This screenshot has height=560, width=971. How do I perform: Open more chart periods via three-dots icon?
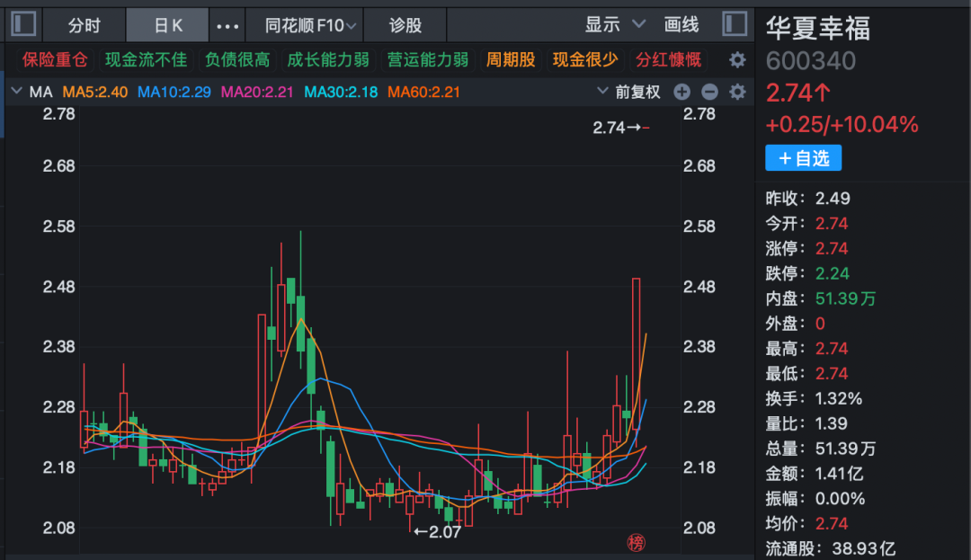(x=228, y=25)
